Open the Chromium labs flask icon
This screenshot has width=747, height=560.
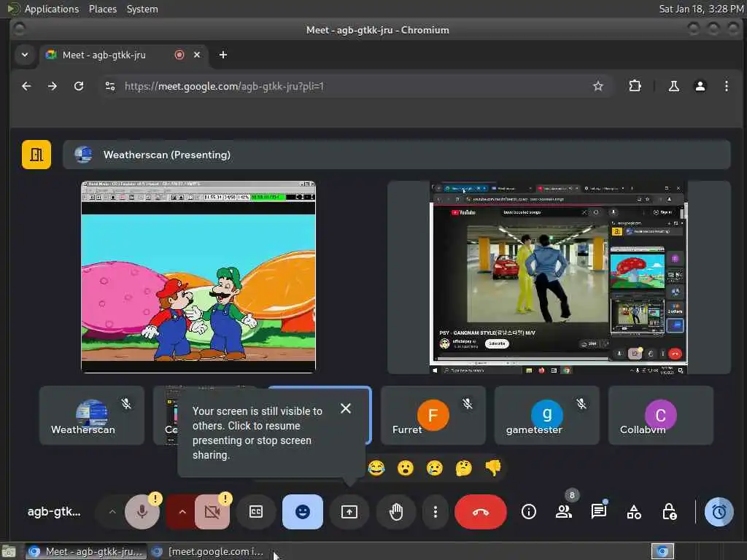point(673,86)
